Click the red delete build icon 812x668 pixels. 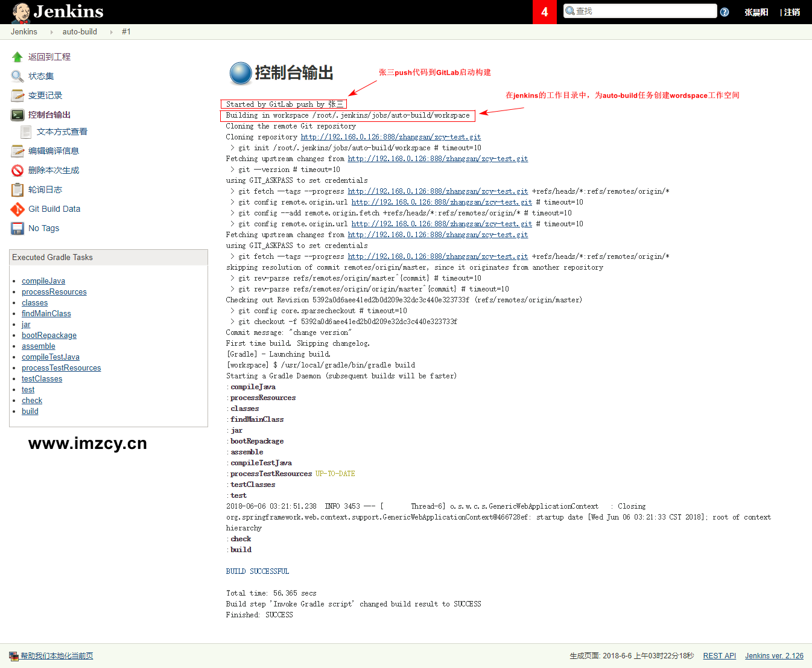(17, 170)
